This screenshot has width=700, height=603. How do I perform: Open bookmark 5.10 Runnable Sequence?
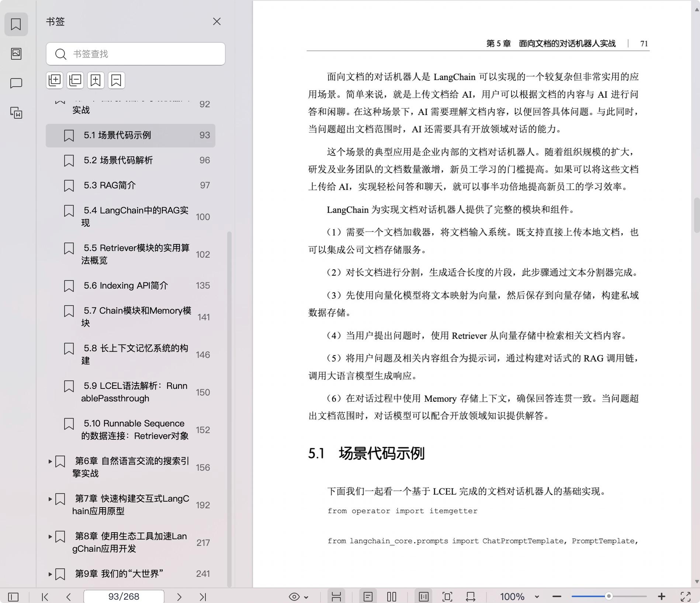coord(131,430)
